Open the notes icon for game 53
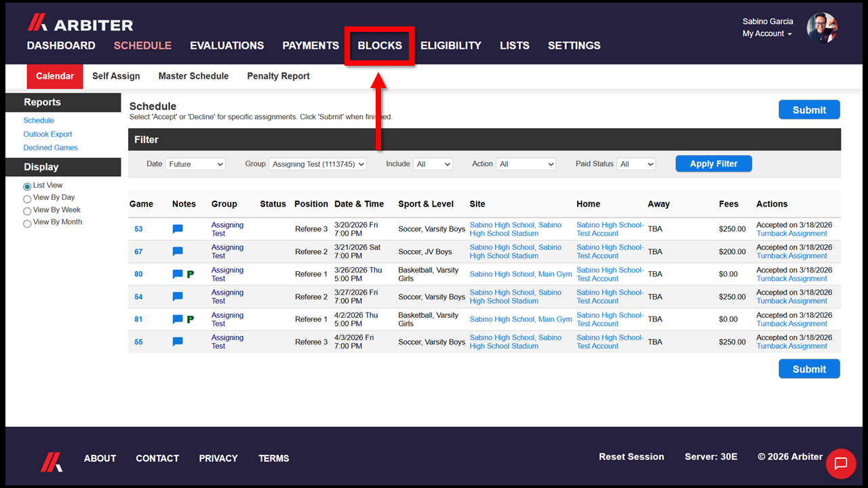The width and height of the screenshot is (868, 488). pyautogui.click(x=178, y=229)
